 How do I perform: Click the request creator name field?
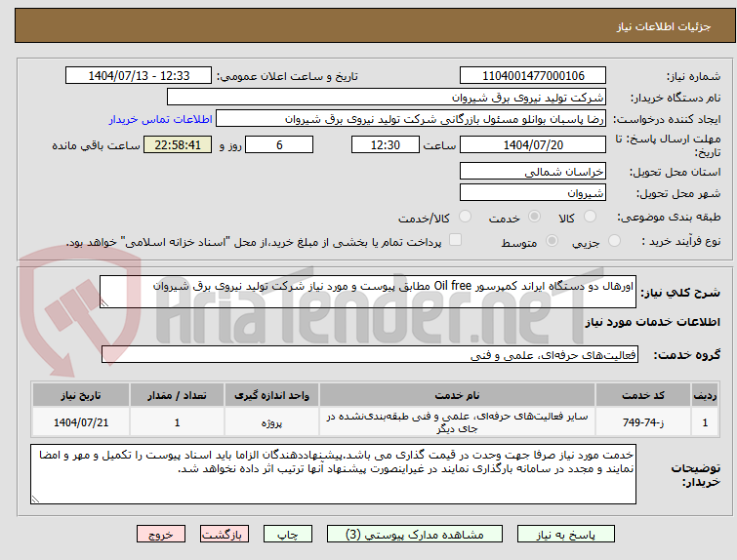pos(411,119)
